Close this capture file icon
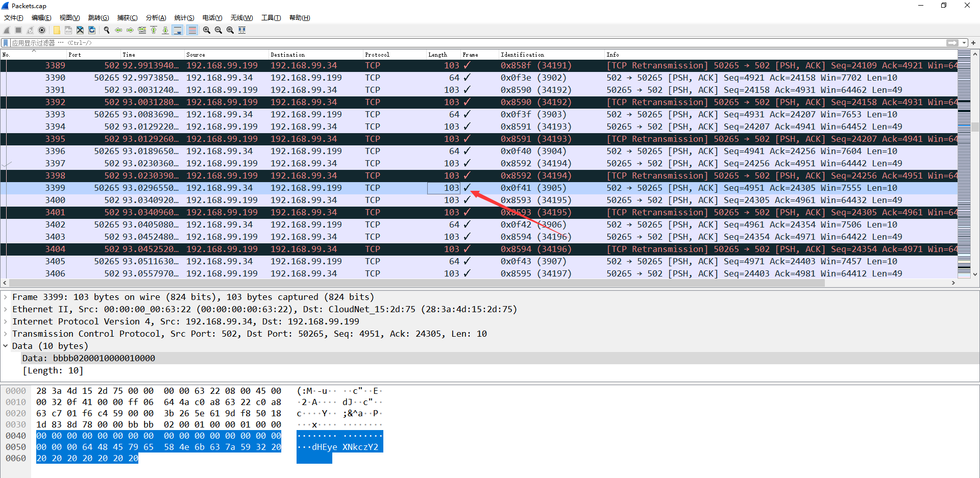 80,30
